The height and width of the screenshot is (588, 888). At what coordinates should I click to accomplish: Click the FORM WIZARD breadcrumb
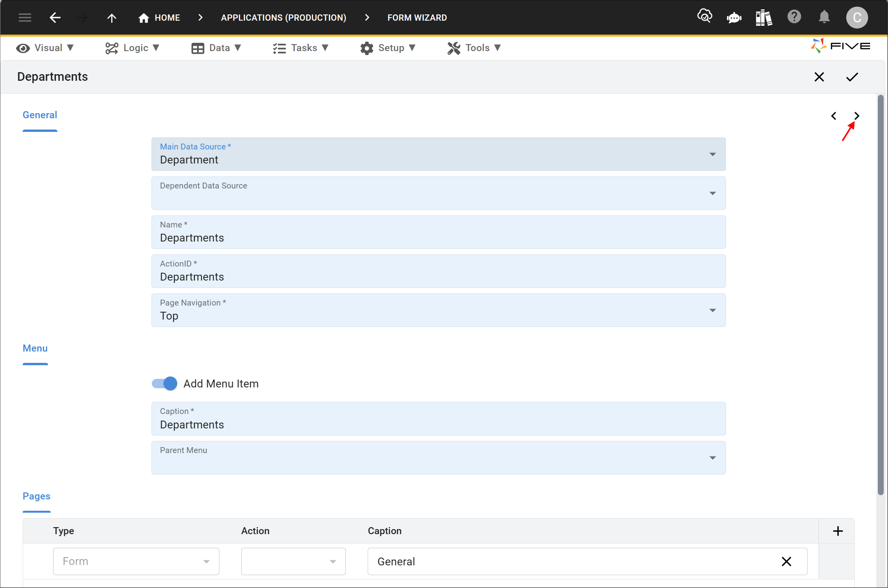point(417,18)
